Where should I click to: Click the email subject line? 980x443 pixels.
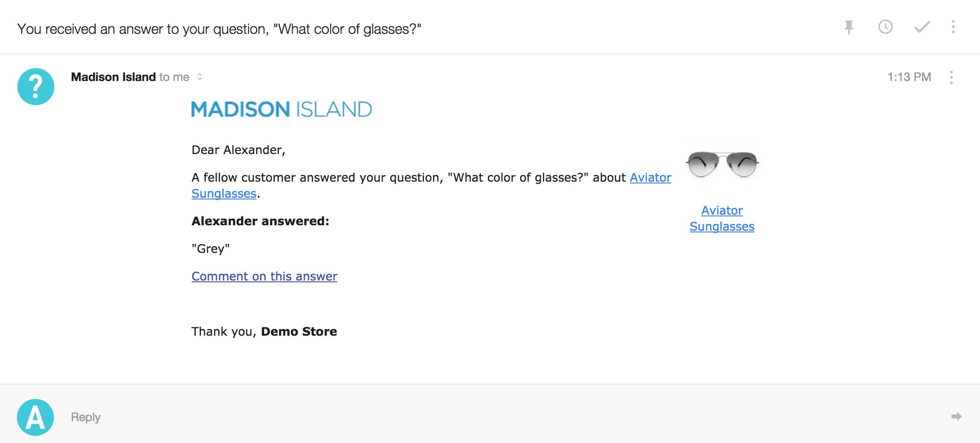pyautogui.click(x=219, y=29)
